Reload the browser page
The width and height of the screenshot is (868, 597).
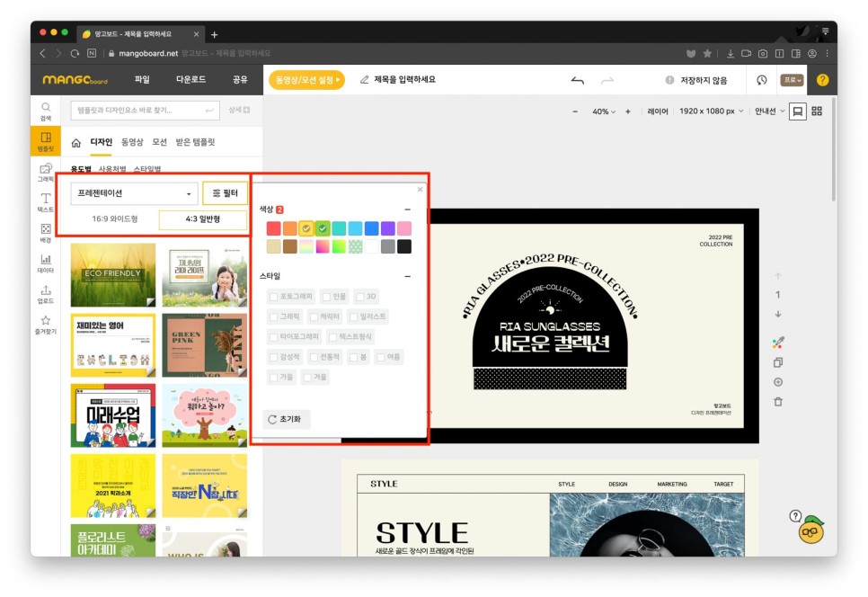pos(75,53)
